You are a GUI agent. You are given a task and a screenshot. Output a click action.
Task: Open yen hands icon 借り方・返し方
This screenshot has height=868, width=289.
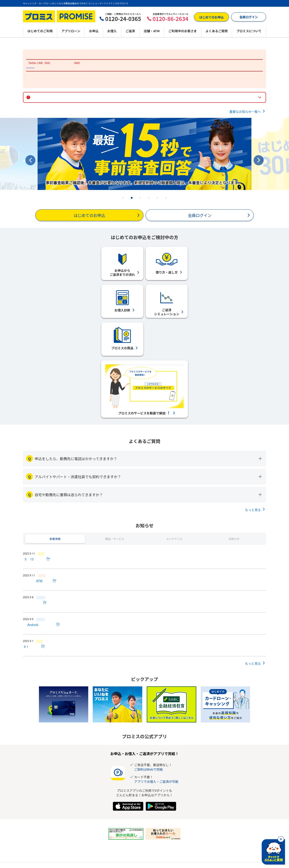pyautogui.click(x=167, y=263)
